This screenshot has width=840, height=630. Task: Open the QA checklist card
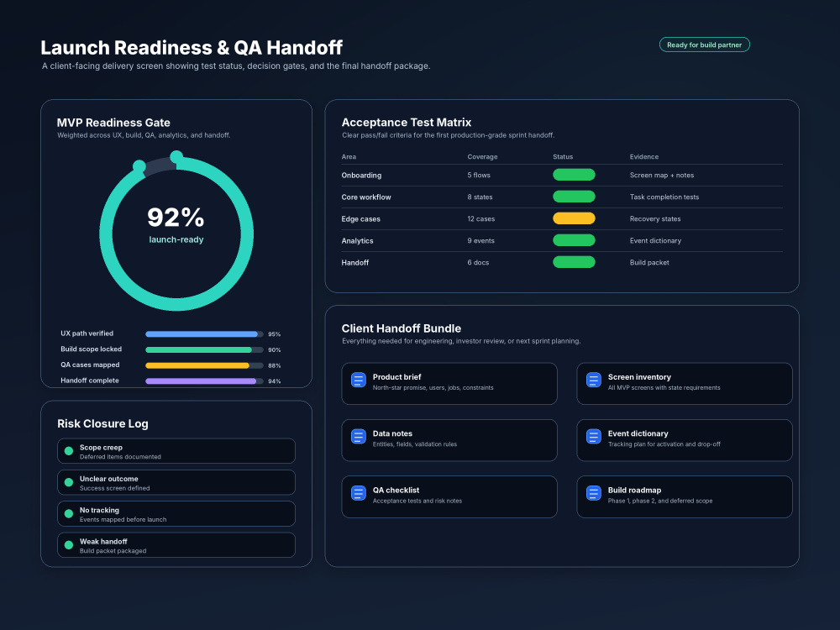[x=449, y=496]
